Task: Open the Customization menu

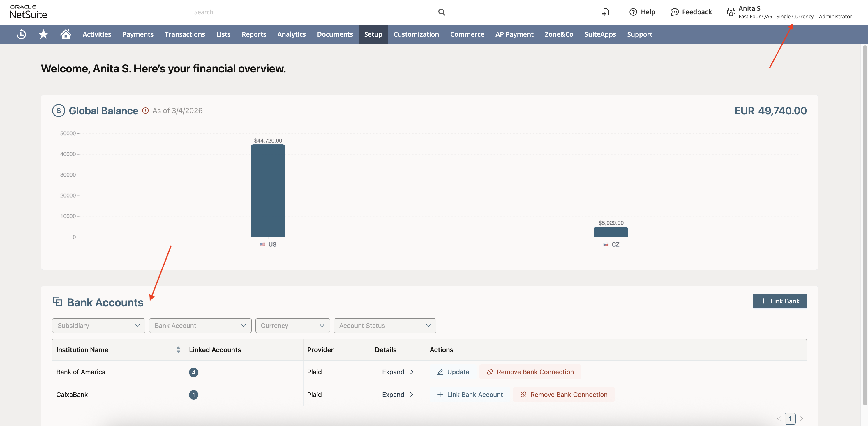Action: 416,34
